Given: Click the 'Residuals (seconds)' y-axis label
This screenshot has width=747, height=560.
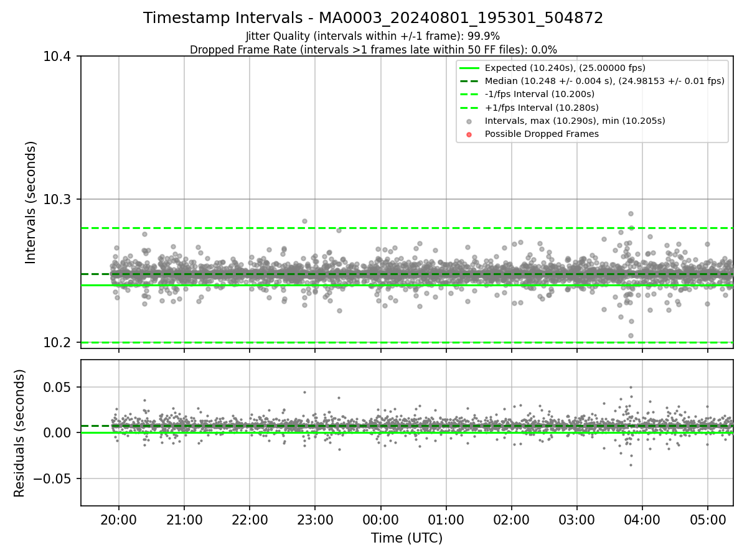Looking at the screenshot, I should 19,433.
